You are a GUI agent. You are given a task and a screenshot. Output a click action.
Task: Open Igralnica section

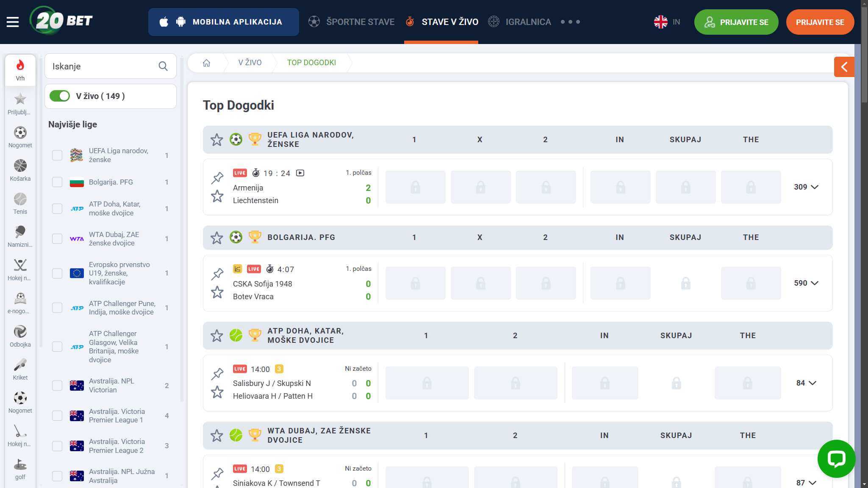point(519,22)
